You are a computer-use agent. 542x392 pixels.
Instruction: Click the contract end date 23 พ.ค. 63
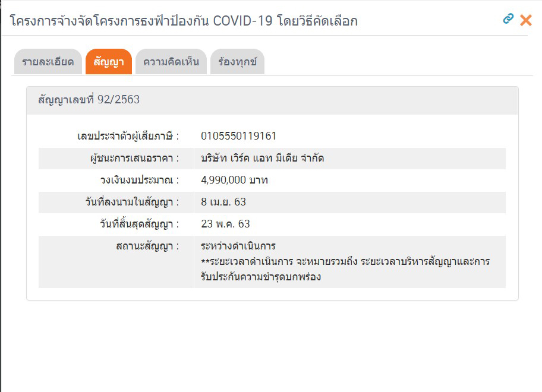225,224
